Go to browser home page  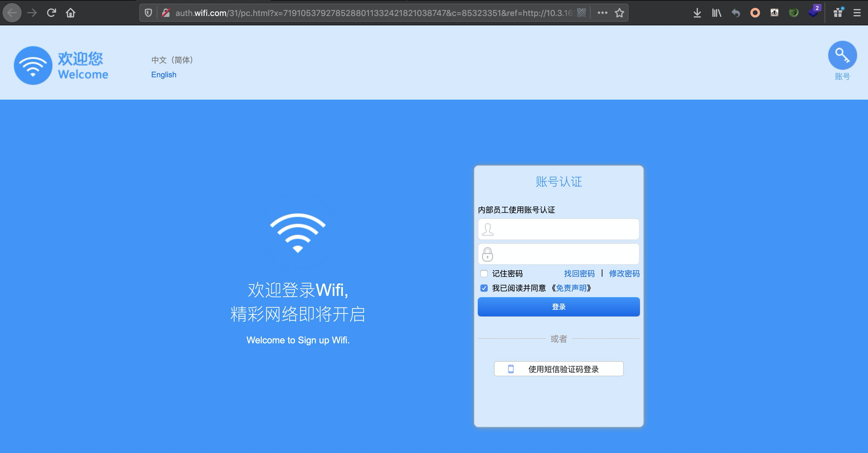pos(71,13)
